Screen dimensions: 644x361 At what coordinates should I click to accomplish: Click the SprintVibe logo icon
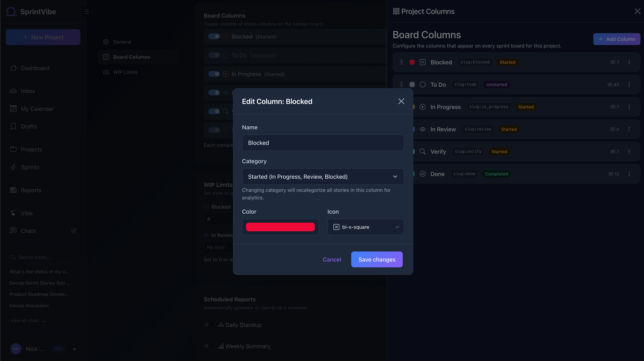point(11,12)
